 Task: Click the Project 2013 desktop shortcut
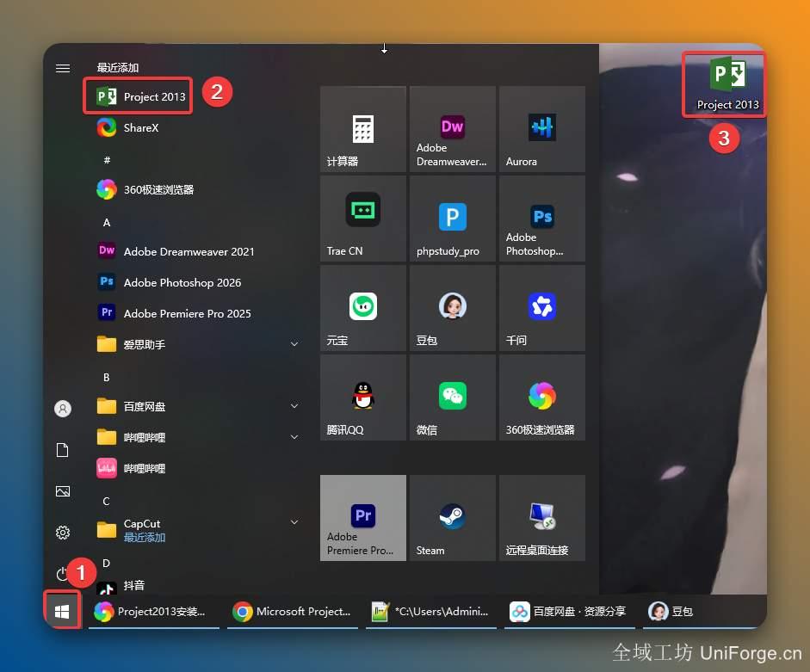coord(727,84)
